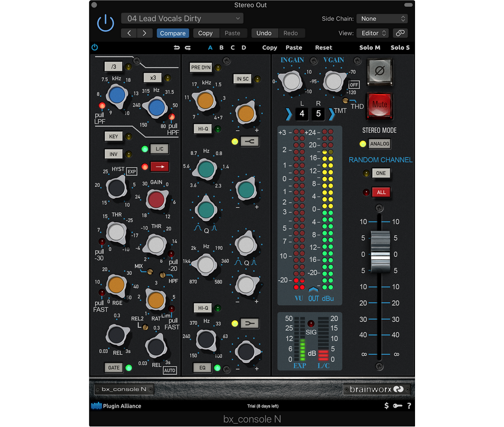Select settings bank C
The image size is (504, 427).
[x=233, y=48]
